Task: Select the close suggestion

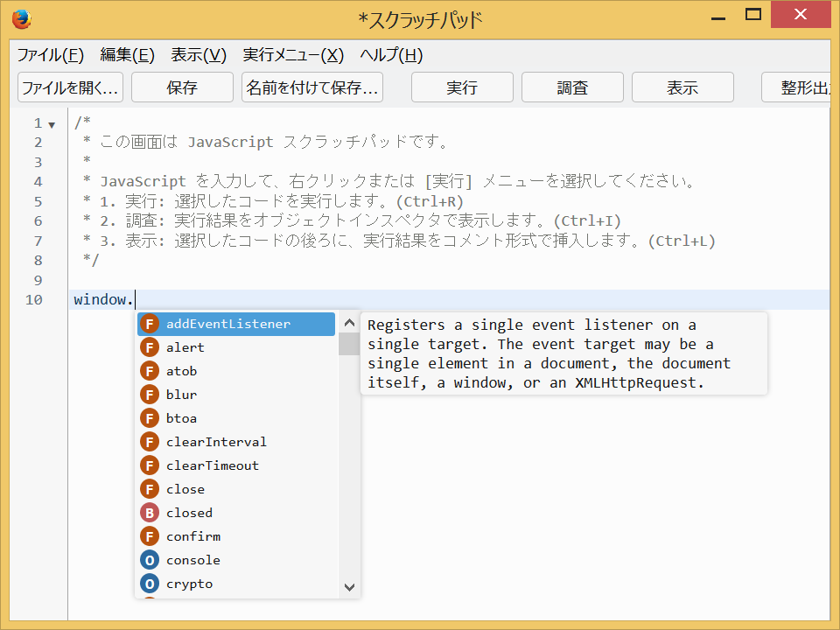Action: pos(236,489)
